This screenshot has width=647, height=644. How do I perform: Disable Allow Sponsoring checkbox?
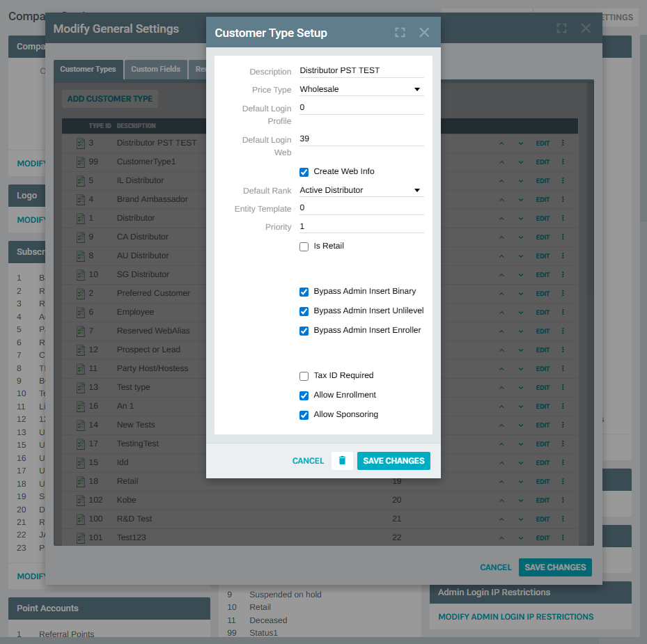coord(304,415)
